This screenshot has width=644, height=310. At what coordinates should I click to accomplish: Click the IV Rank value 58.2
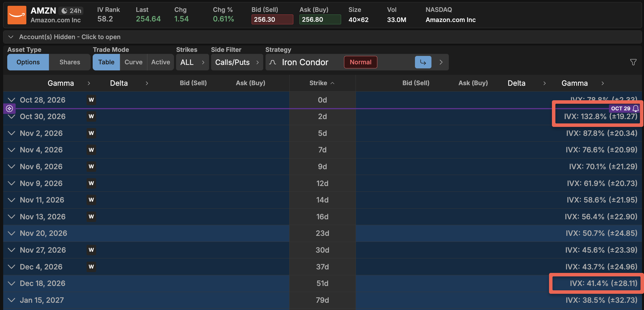coord(105,19)
